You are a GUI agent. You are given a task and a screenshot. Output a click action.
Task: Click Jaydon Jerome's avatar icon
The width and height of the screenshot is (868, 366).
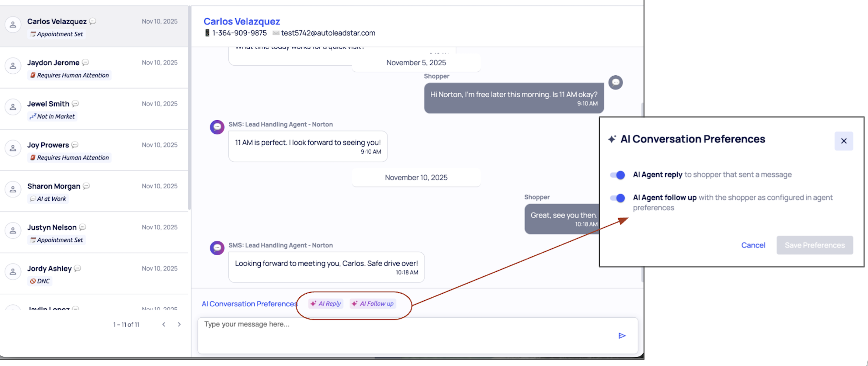tap(13, 66)
